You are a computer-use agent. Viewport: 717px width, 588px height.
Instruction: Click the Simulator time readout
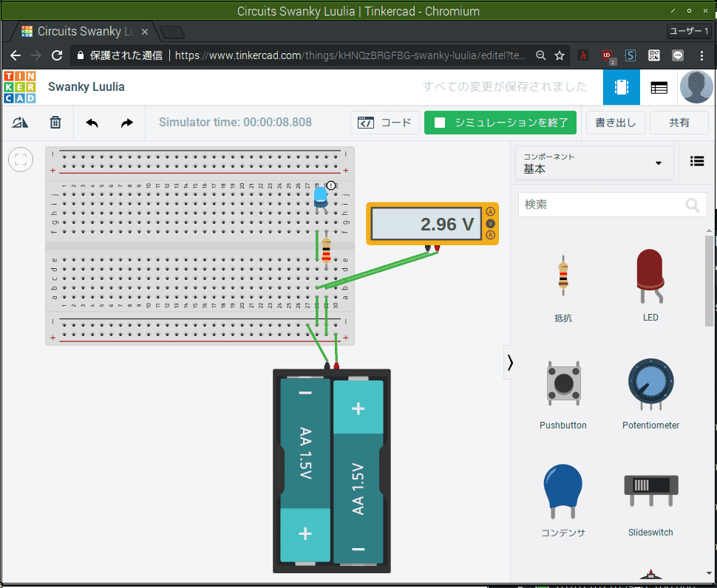[235, 122]
